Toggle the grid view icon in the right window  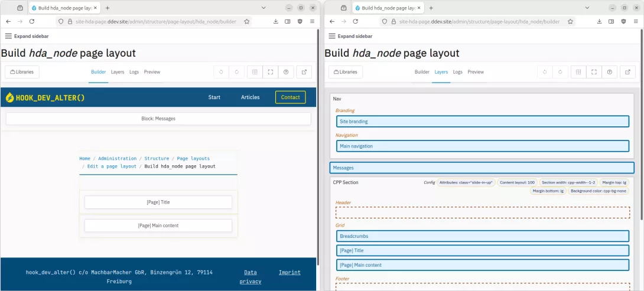[578, 72]
